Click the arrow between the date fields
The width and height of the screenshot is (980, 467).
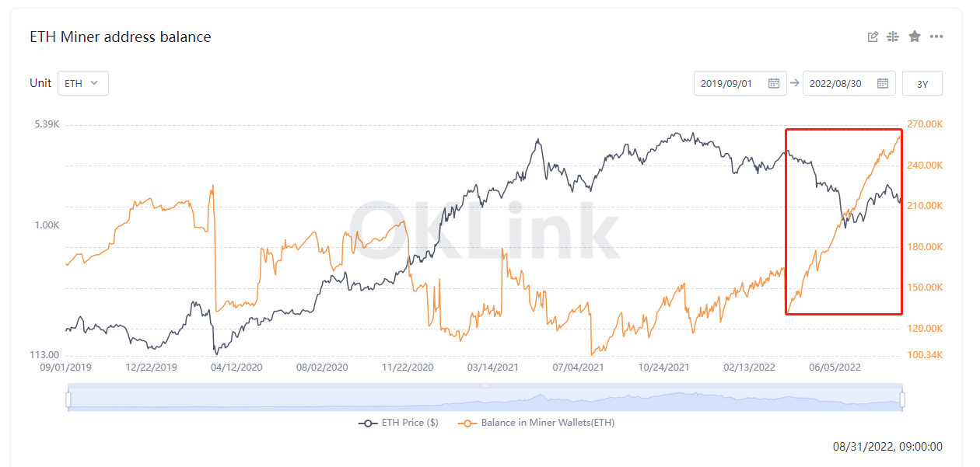click(x=794, y=83)
